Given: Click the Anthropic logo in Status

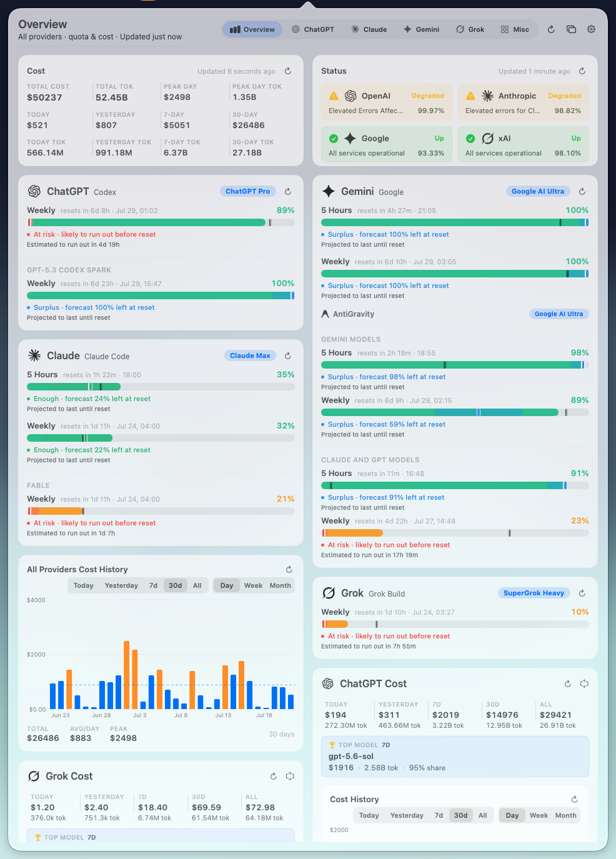Looking at the screenshot, I should tap(488, 96).
